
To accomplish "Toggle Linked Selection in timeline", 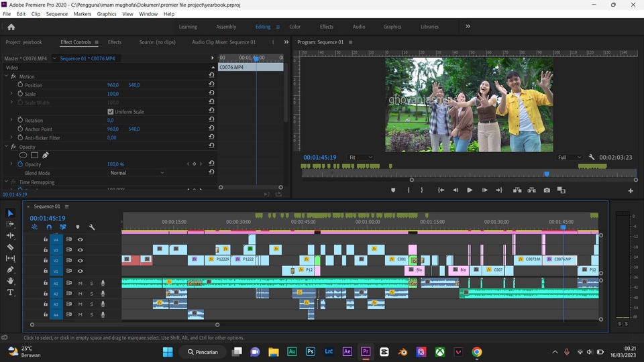I will 63,227.
